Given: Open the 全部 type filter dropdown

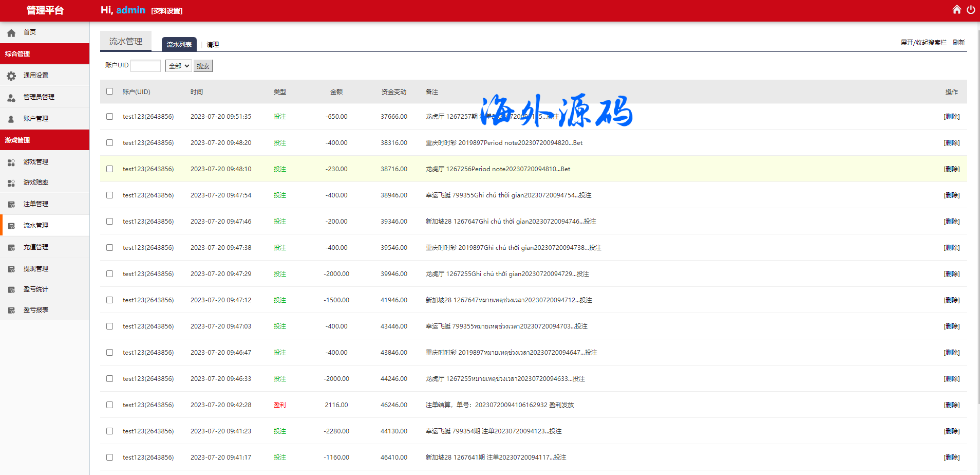Looking at the screenshot, I should (x=178, y=66).
